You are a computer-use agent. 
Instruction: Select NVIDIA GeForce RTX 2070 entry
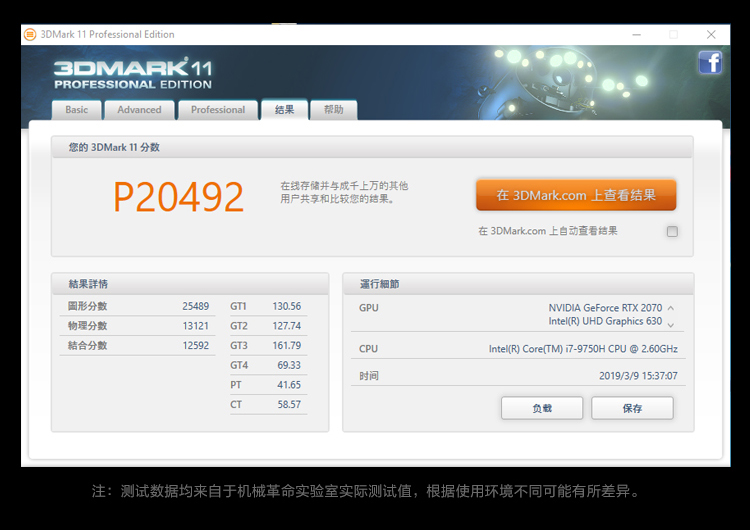(605, 308)
